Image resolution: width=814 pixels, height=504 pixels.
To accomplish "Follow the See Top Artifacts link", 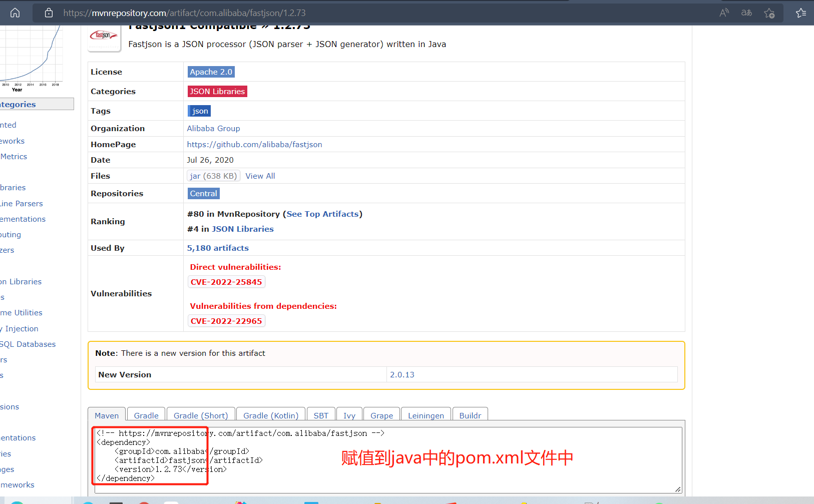I will coord(323,214).
